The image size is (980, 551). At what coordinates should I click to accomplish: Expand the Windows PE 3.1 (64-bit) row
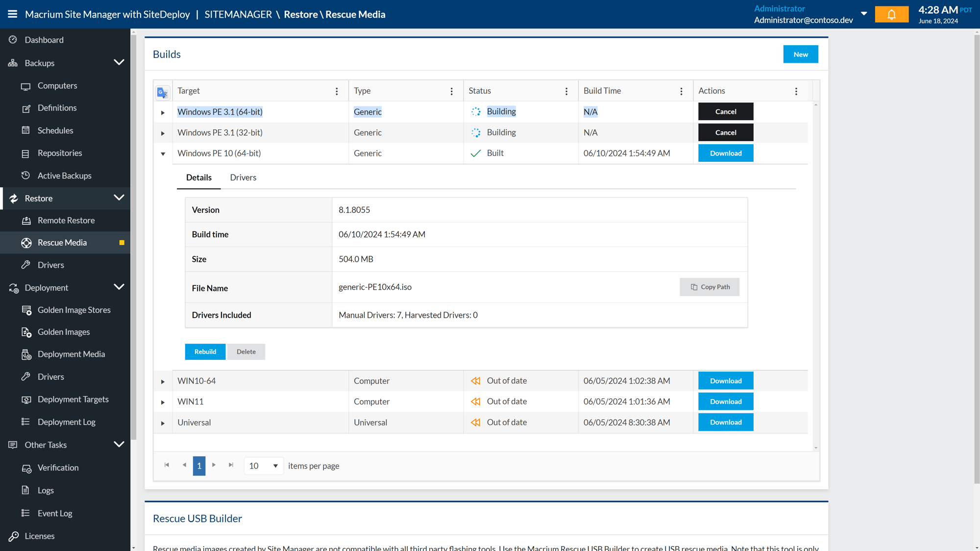(163, 112)
